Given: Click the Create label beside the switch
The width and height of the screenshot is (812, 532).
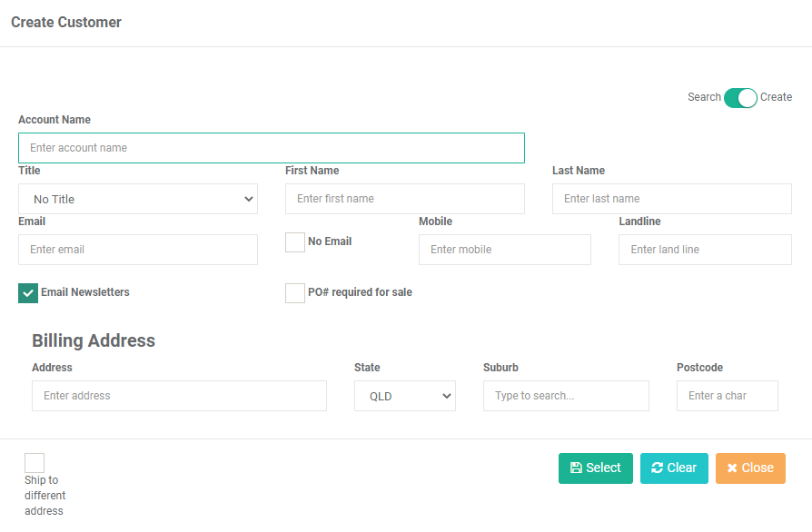Looking at the screenshot, I should click(x=776, y=97).
